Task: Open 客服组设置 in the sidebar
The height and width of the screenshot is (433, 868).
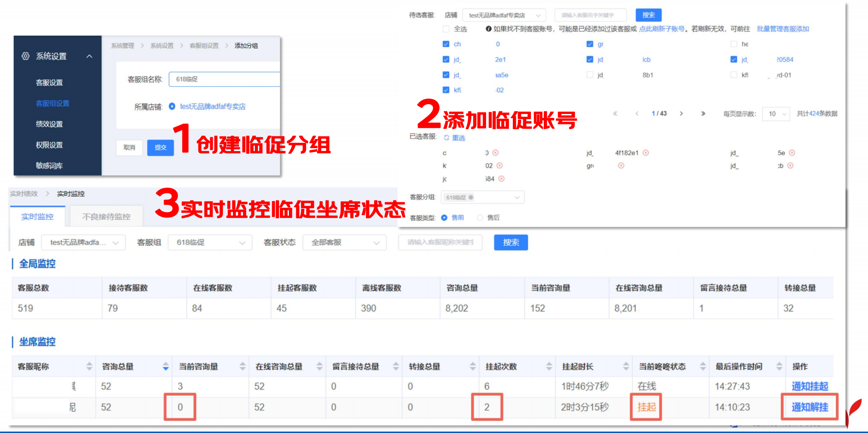Action: click(53, 103)
